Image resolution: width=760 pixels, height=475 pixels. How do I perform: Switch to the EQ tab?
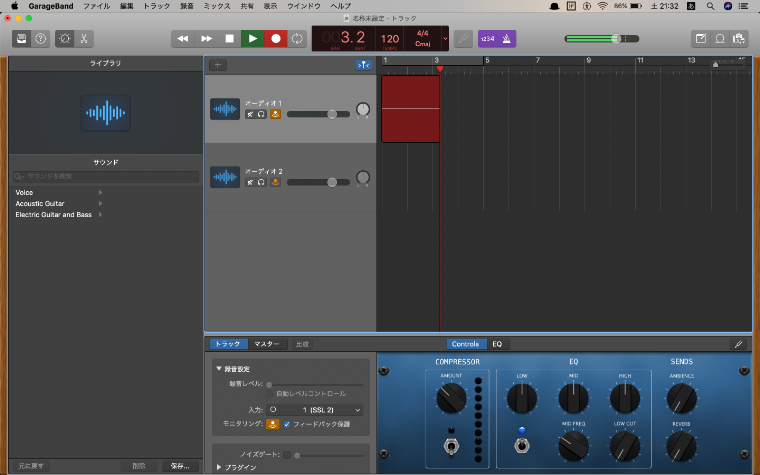[x=497, y=344]
